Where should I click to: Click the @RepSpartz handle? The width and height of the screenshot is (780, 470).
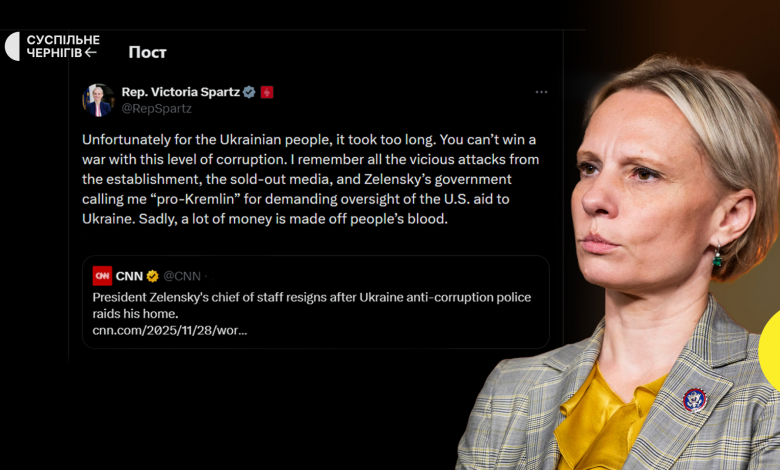coord(156,108)
